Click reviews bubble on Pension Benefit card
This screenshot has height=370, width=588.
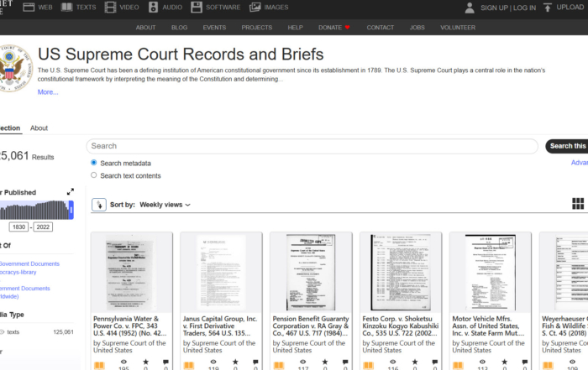pyautogui.click(x=345, y=362)
